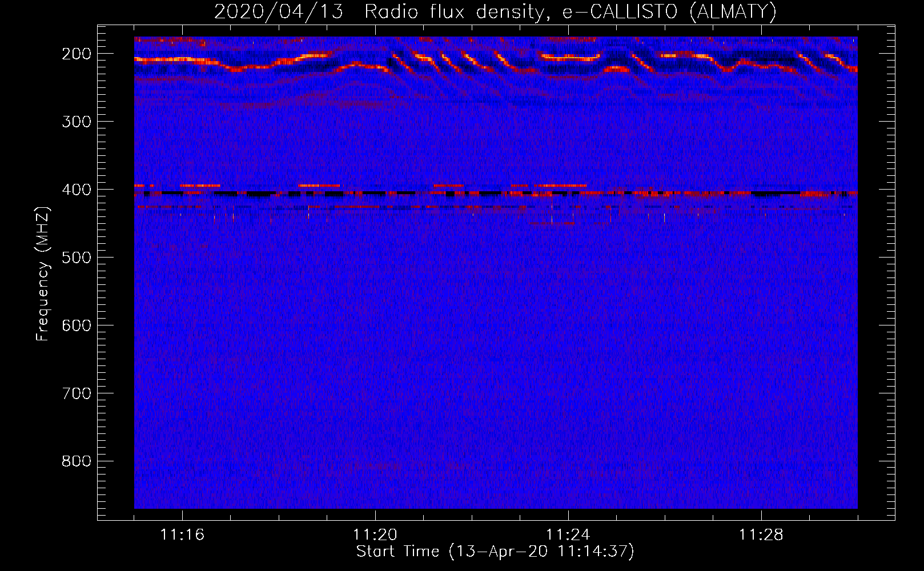The image size is (924, 571).
Task: Click the 11:20 time tick label
Action: (375, 535)
